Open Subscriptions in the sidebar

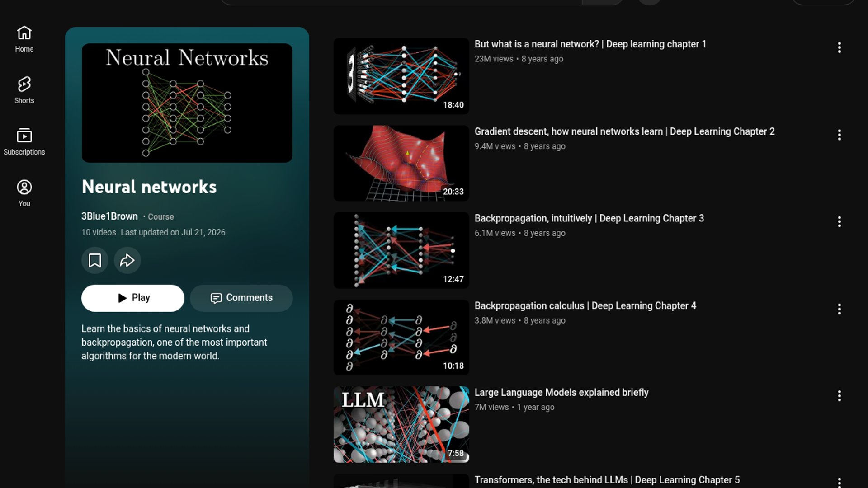(24, 142)
